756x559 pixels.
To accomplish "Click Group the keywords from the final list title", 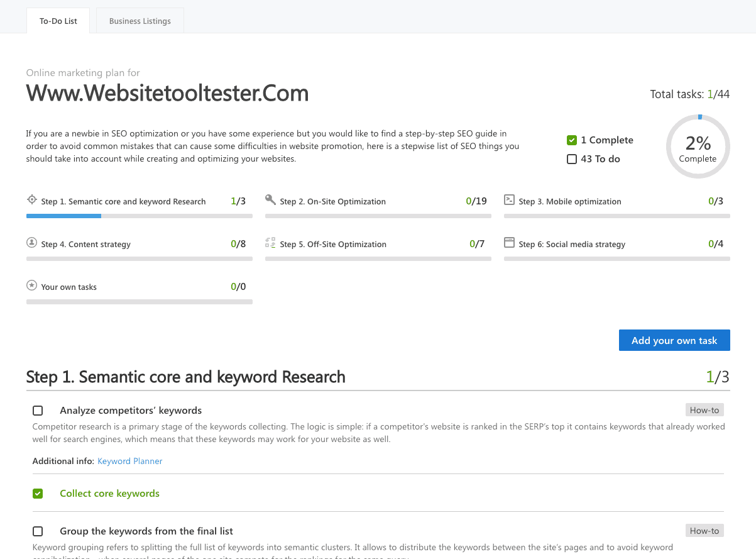I will (146, 531).
